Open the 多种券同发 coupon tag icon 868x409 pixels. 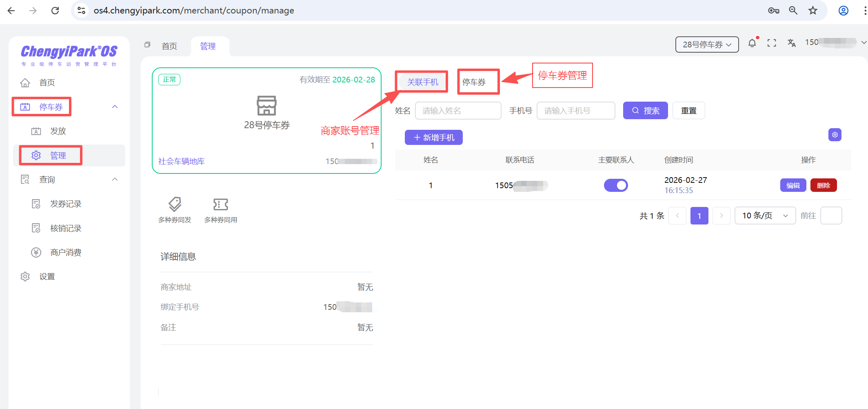pyautogui.click(x=175, y=204)
